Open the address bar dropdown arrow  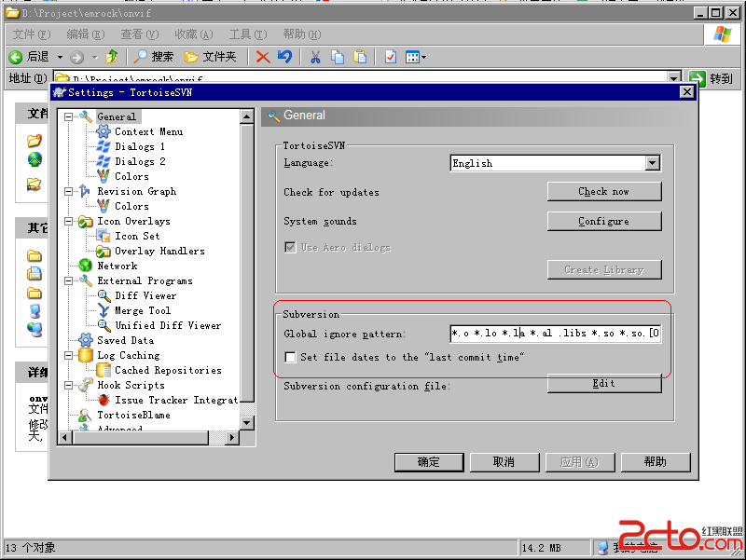tap(673, 77)
